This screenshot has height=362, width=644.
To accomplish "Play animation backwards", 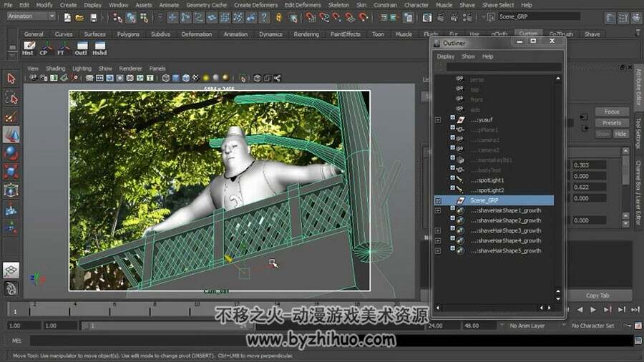I will pos(580,310).
